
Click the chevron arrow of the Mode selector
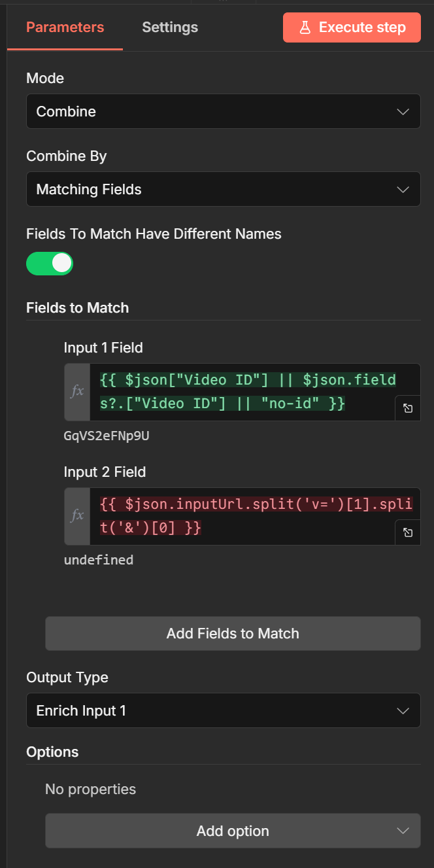coord(403,112)
